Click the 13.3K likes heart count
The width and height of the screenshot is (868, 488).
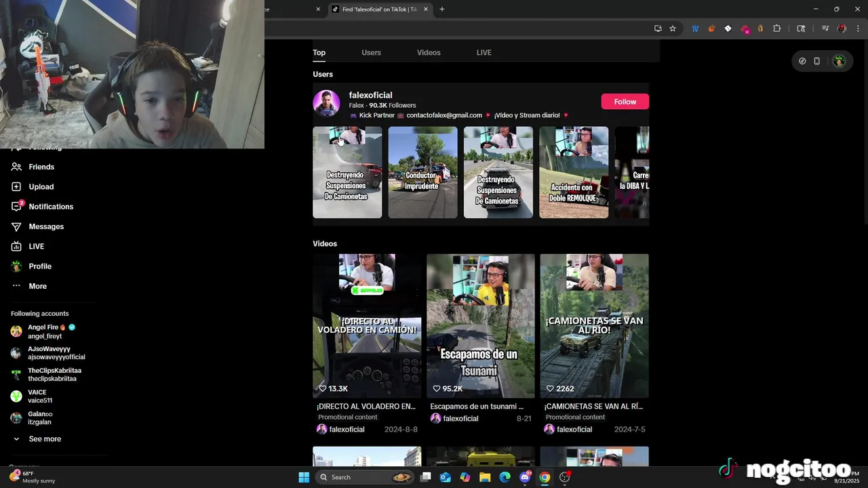click(334, 389)
